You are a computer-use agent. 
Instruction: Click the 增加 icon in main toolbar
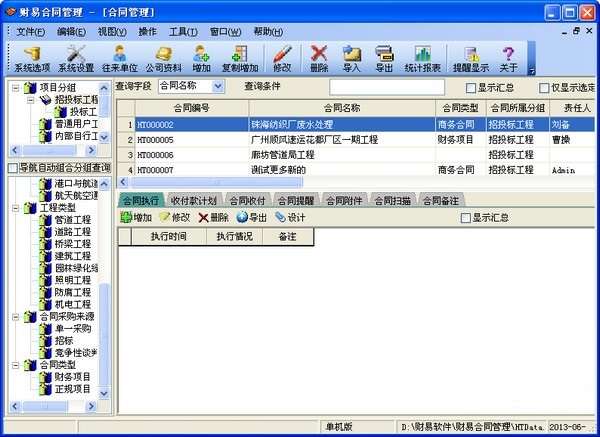(x=201, y=59)
